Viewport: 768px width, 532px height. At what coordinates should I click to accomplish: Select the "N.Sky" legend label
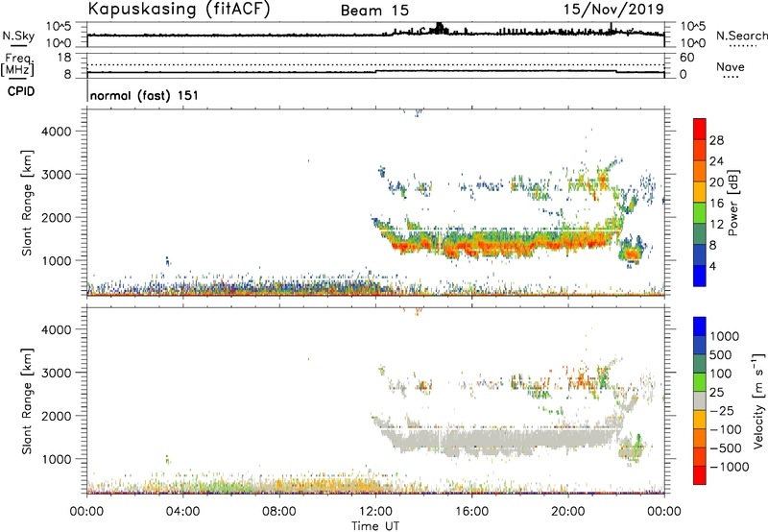coord(18,36)
